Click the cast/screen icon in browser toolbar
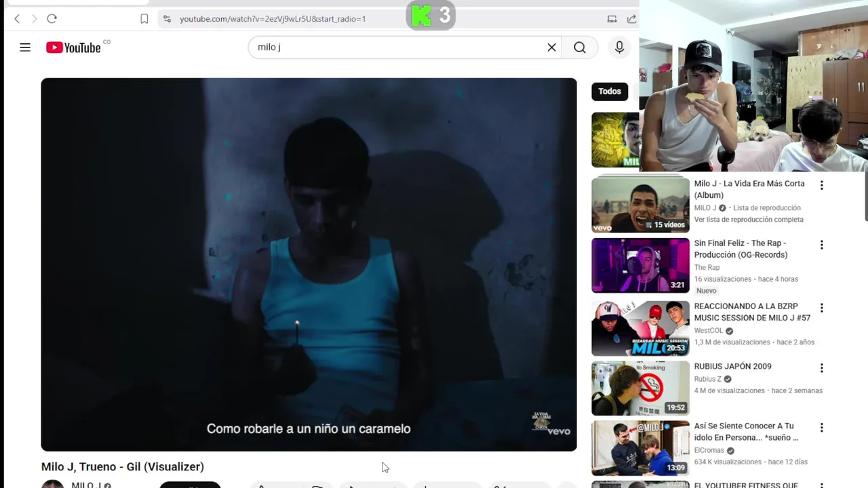 click(612, 19)
